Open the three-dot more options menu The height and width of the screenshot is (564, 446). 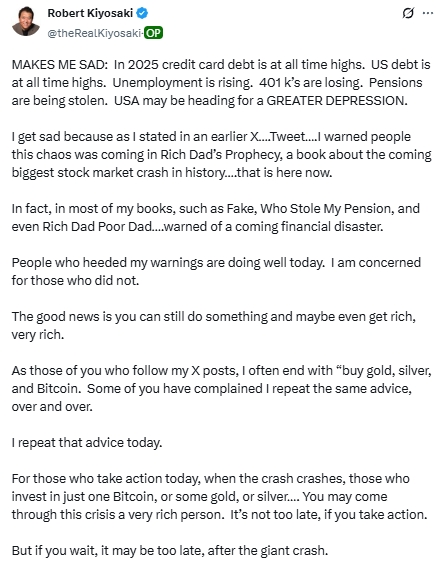pos(428,13)
